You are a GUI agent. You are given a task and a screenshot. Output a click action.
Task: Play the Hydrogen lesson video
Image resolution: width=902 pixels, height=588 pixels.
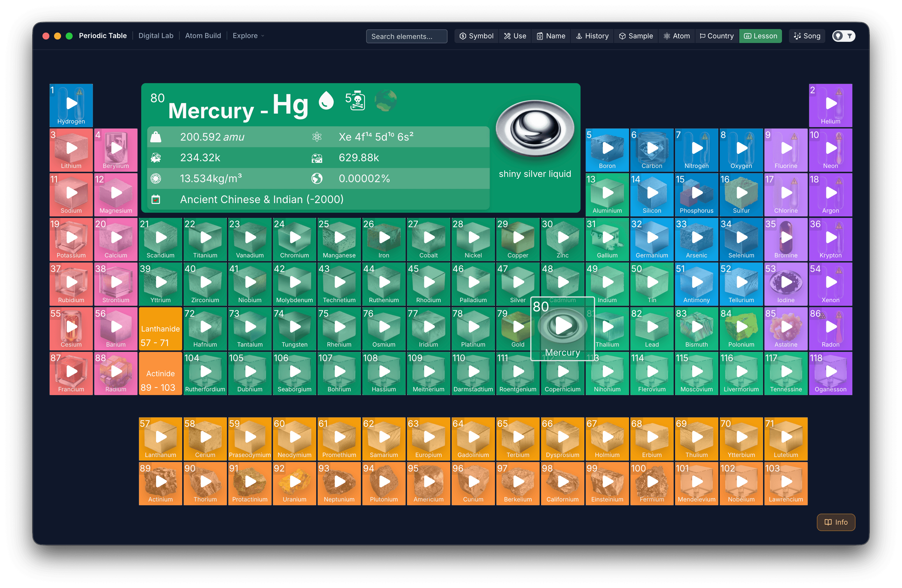pyautogui.click(x=71, y=103)
